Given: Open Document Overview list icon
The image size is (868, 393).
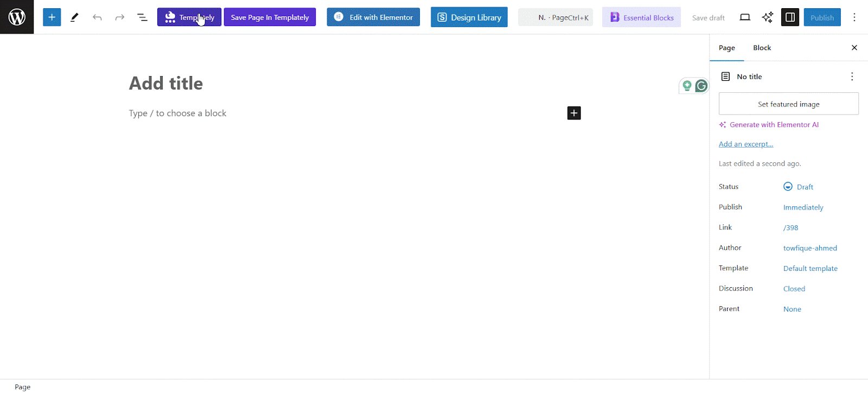Looking at the screenshot, I should pos(142,17).
